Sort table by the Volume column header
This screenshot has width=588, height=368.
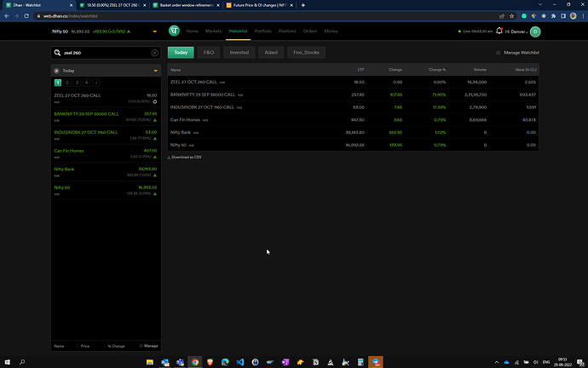click(480, 70)
